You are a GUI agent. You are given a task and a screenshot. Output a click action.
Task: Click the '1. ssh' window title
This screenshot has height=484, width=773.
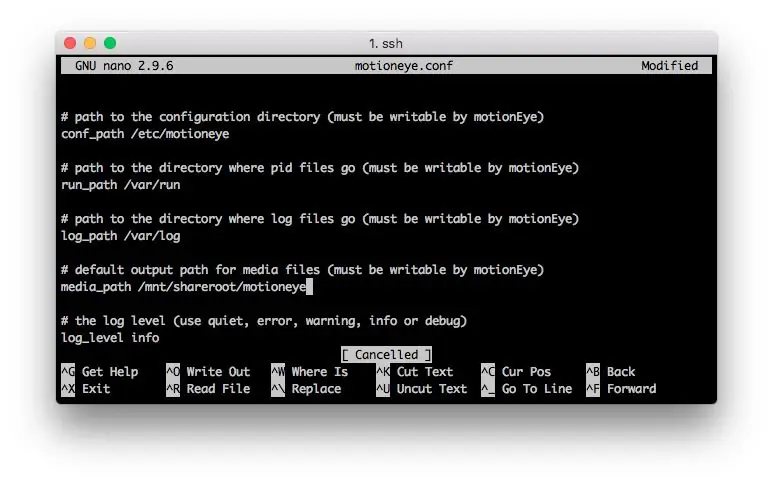coord(386,44)
